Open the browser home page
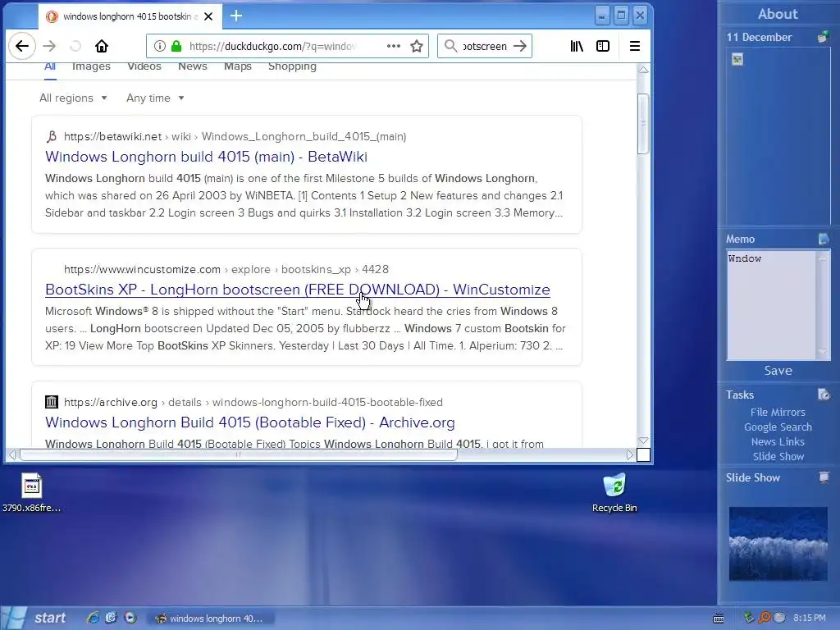This screenshot has height=630, width=840. tap(102, 46)
